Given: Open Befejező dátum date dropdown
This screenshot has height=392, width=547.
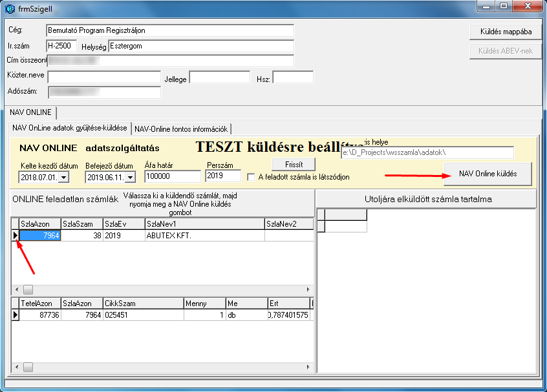Looking at the screenshot, I should click(130, 177).
